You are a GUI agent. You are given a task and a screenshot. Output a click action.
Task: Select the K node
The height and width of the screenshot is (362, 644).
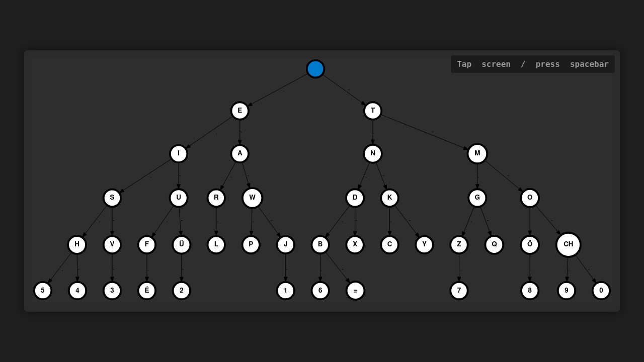(x=389, y=198)
